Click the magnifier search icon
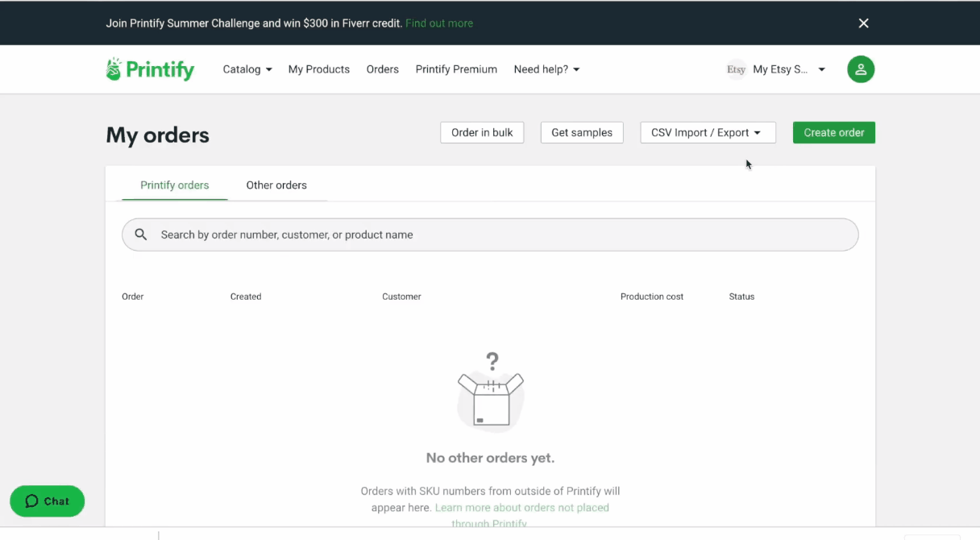 coord(141,235)
